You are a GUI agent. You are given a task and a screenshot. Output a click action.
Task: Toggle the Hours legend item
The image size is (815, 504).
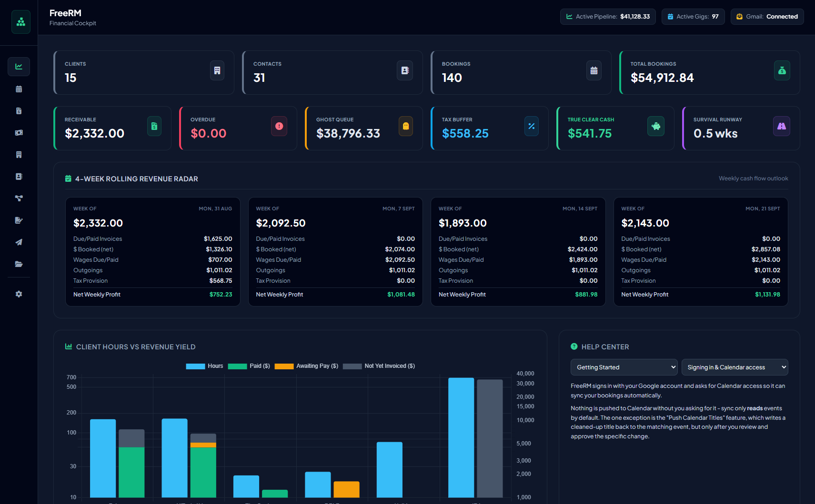tap(204, 366)
